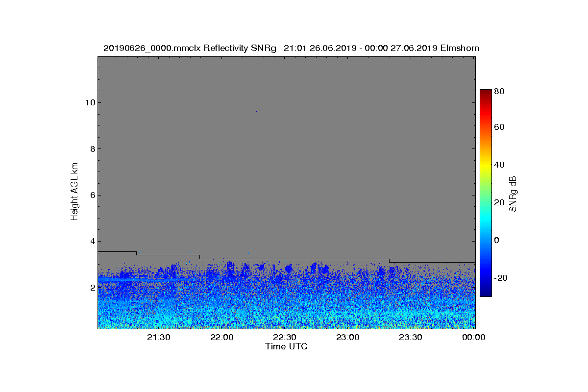Click the dark red top of the colorbar
The image size is (588, 392).
point(486,92)
